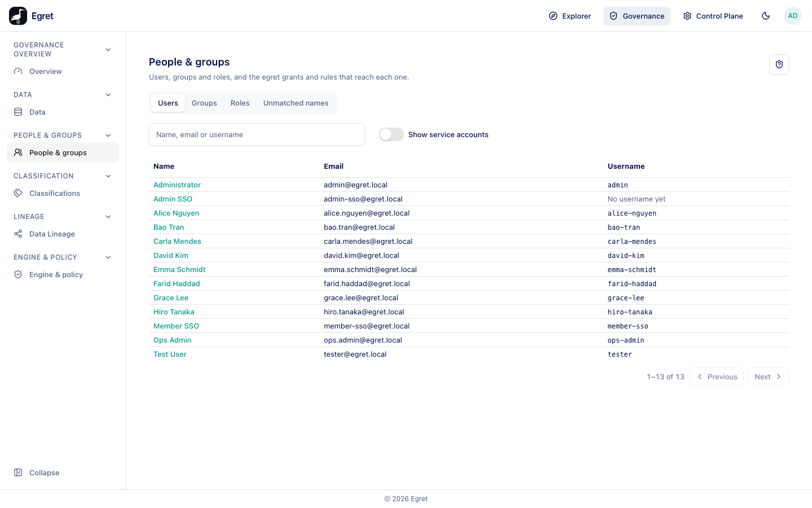Click the Control Plane gear icon
Viewport: 812px width, 508px height.
[x=687, y=16]
